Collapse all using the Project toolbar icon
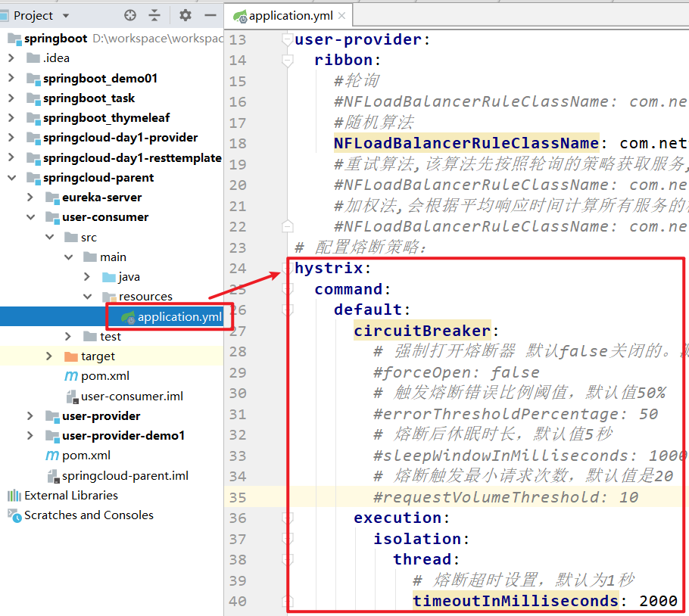This screenshot has width=689, height=616. point(154,15)
